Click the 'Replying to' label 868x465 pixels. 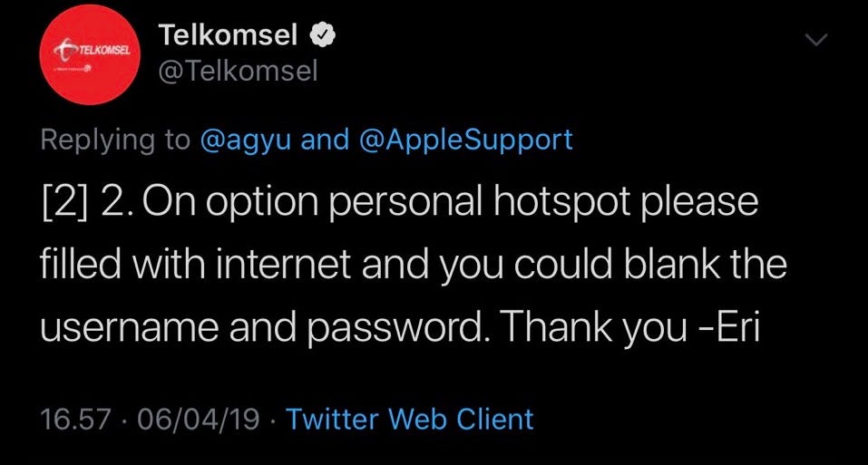pos(115,140)
